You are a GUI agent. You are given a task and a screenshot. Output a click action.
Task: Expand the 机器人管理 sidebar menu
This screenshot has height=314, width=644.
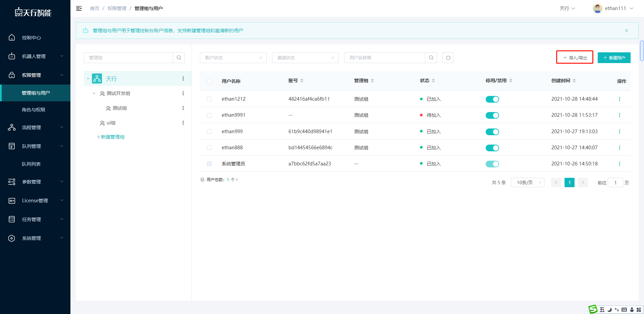click(x=35, y=56)
